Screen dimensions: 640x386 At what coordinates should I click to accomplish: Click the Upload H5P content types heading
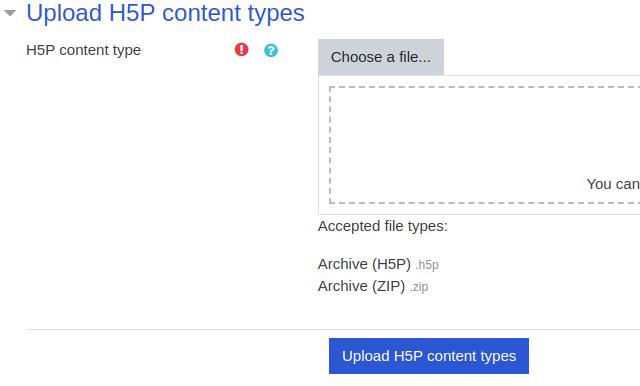(x=165, y=13)
